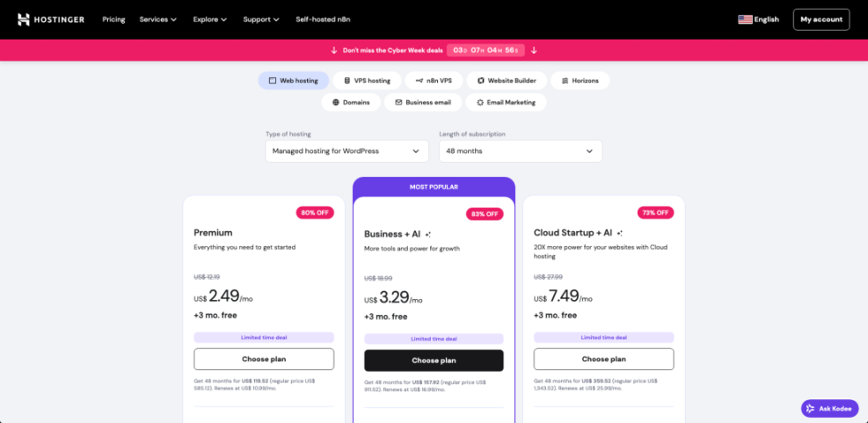
Task: Click the US flag language icon
Action: [745, 19]
